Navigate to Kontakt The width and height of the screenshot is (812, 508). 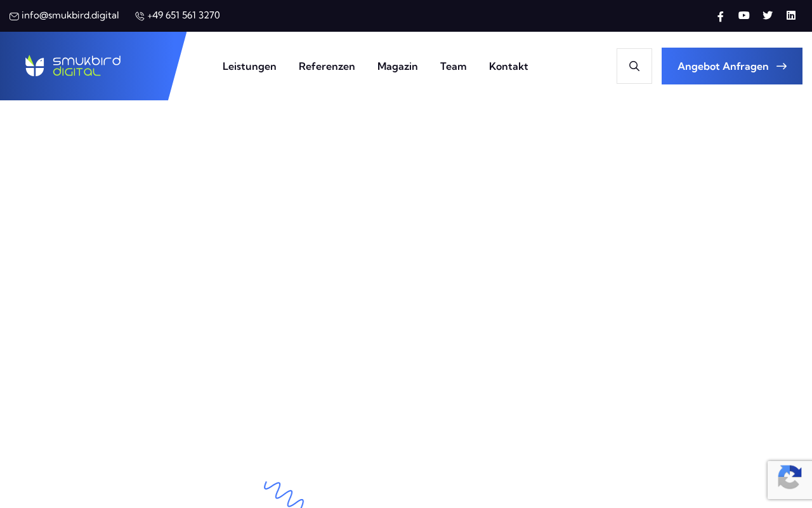pyautogui.click(x=509, y=66)
